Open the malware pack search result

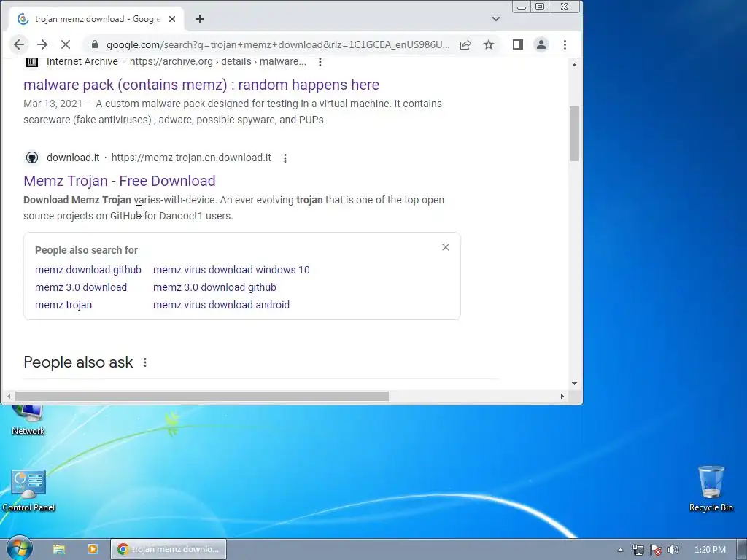click(x=201, y=85)
